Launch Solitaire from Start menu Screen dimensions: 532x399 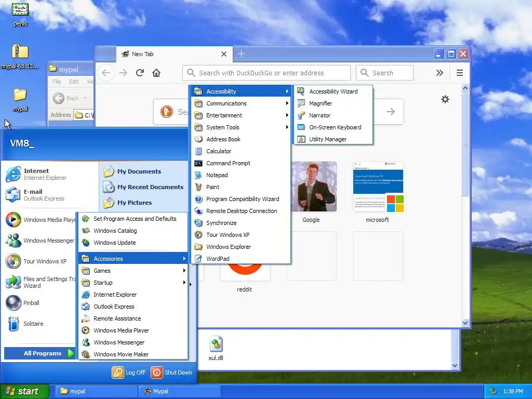click(x=40, y=324)
